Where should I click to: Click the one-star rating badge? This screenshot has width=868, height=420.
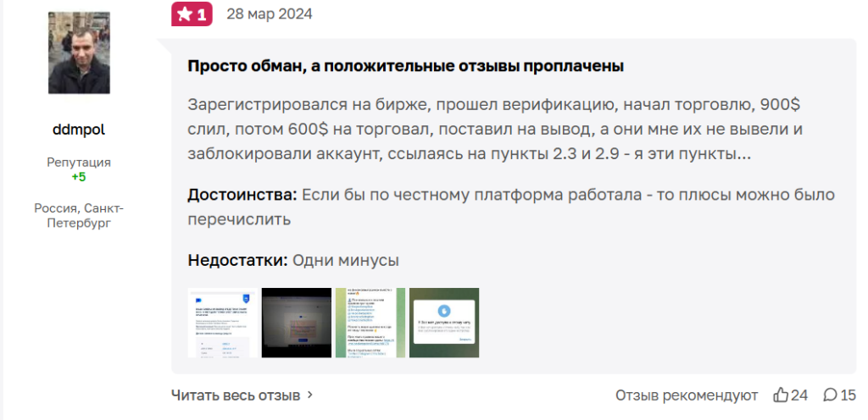coord(192,14)
